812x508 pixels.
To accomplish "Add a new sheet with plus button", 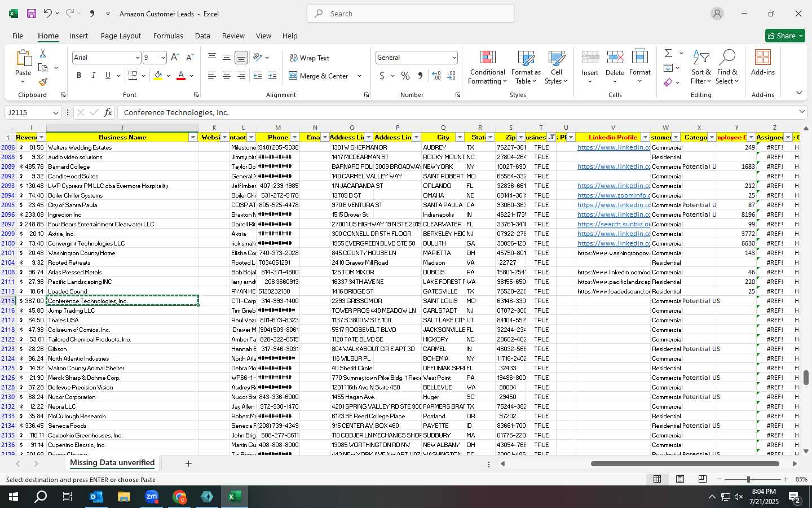I will coord(188,463).
